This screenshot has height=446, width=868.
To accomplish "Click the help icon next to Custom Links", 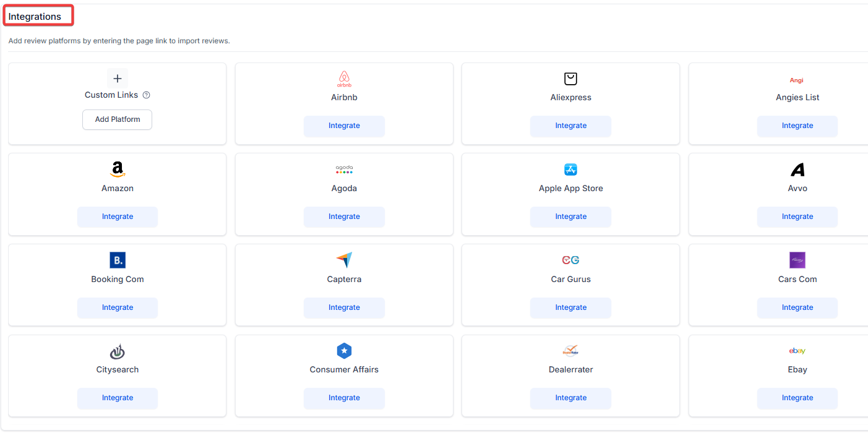I will (x=147, y=95).
